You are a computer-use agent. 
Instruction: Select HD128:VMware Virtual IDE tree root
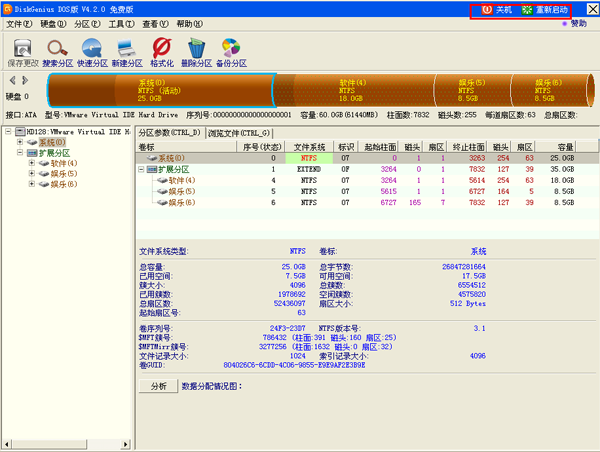coord(78,132)
